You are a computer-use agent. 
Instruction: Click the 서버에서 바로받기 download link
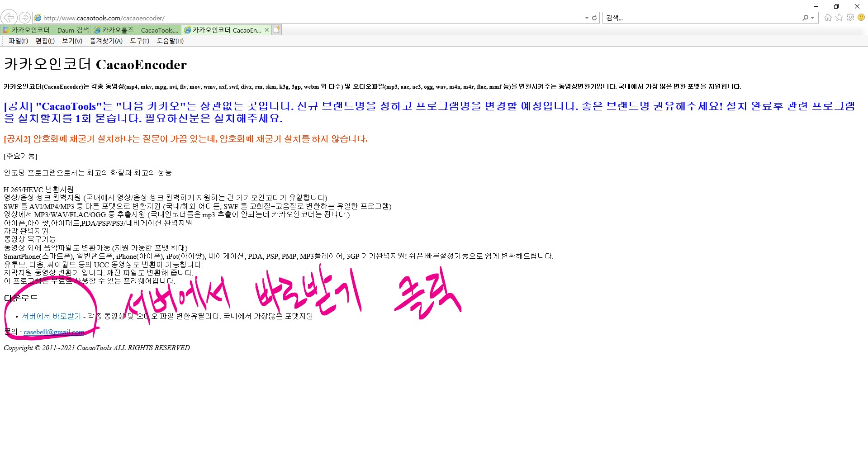51,316
